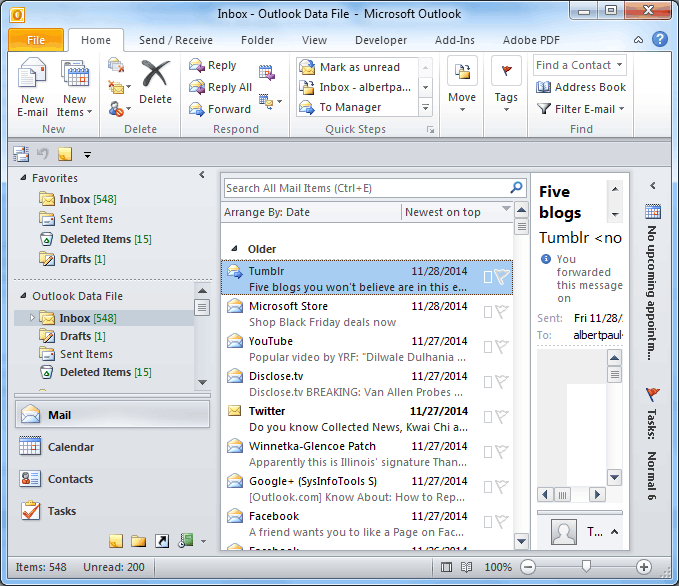Collapse the Older message group

coord(234,249)
